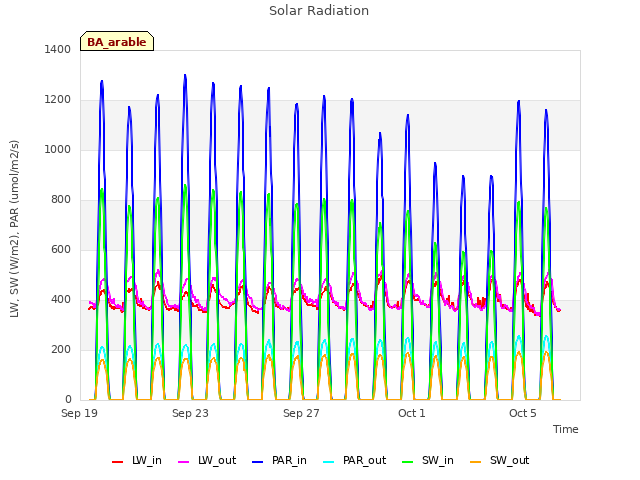640x480 pixels.
Task: Click the orange SW_out legend color marker
Action: (476, 462)
